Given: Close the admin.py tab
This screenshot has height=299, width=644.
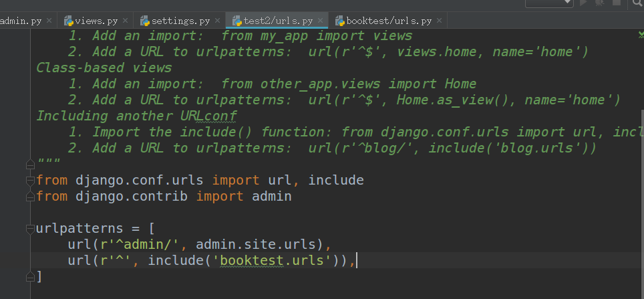Looking at the screenshot, I should [49, 20].
